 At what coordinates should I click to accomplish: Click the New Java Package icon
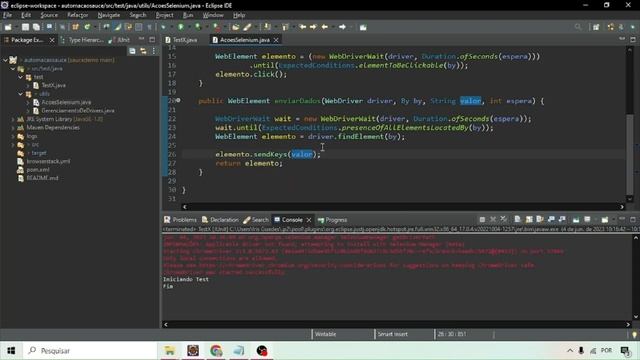coord(75,27)
